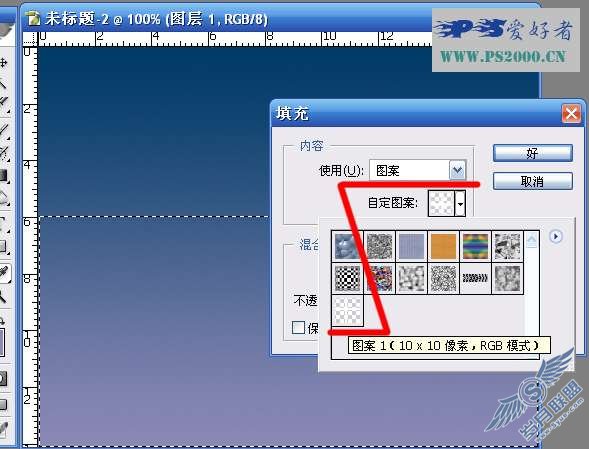This screenshot has height=449, width=589.
Task: Select the gray speckled pattern in second row
Action: click(443, 278)
